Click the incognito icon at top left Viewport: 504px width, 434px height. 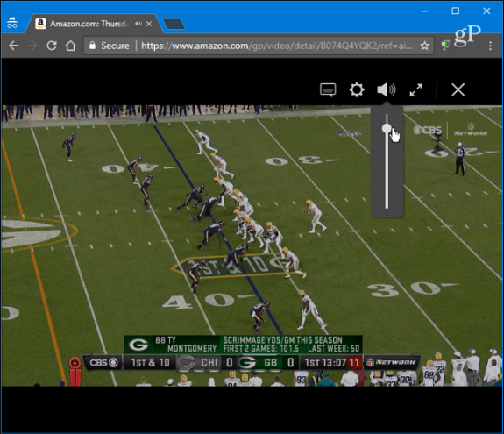pyautogui.click(x=12, y=23)
